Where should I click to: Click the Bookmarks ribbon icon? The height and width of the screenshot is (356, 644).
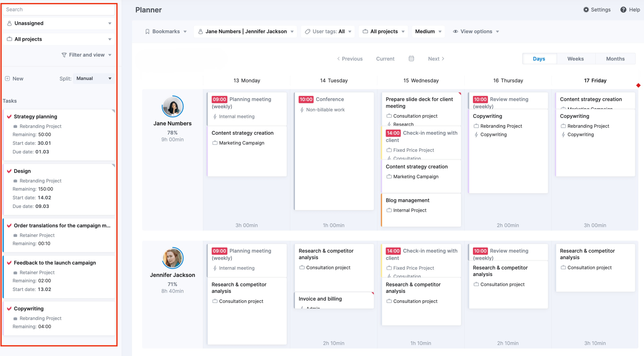click(147, 31)
